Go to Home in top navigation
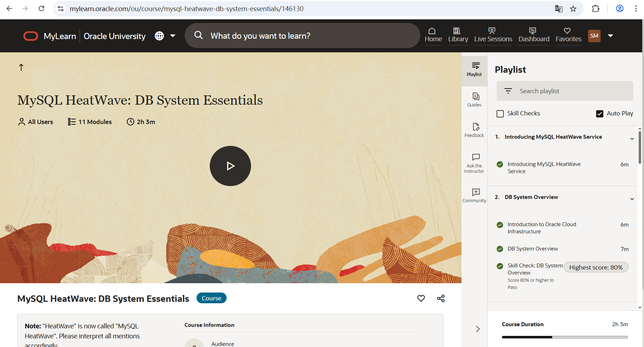The width and height of the screenshot is (644, 347). tap(433, 35)
